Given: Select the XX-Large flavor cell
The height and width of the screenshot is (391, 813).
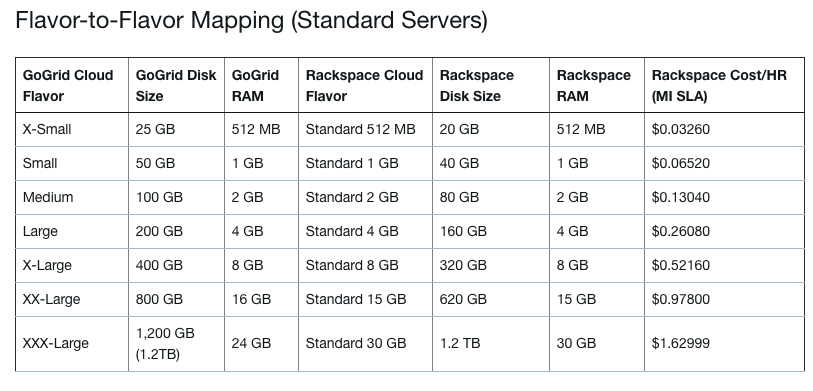Looking at the screenshot, I should tap(72, 299).
